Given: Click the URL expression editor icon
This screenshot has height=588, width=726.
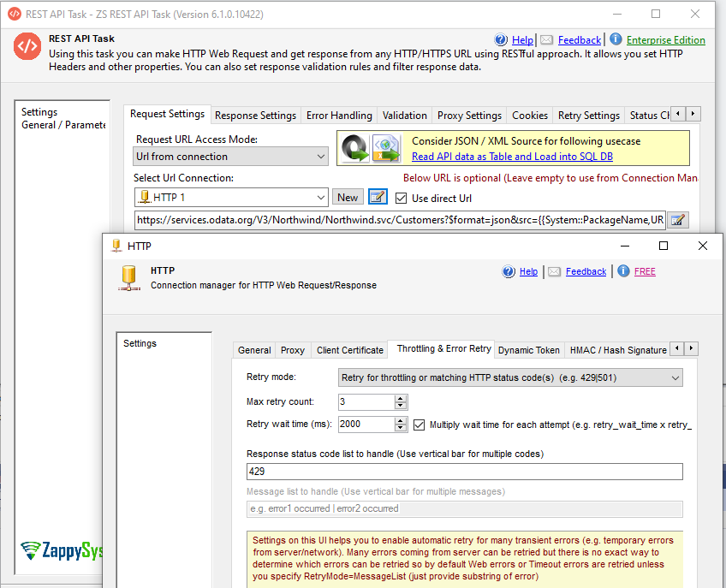Looking at the screenshot, I should [x=677, y=221].
